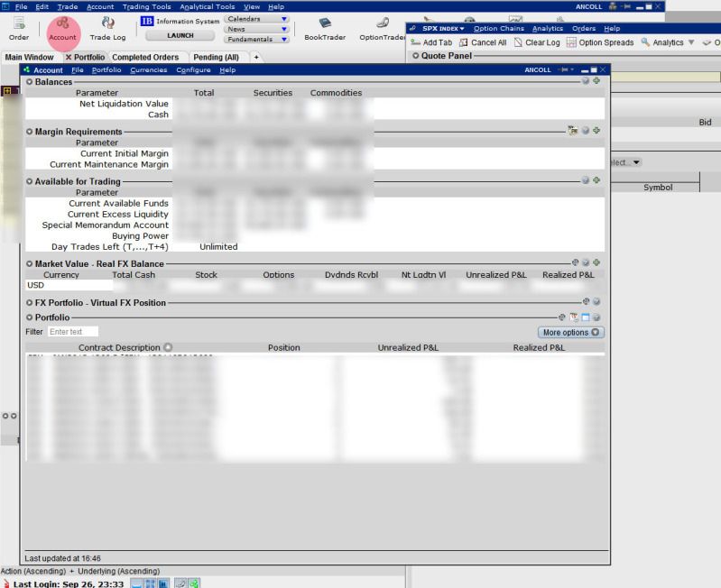Collapse Available for Trading section

coord(30,181)
